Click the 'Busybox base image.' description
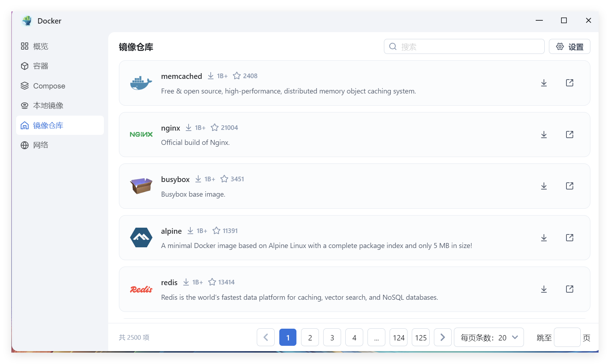 pos(193,194)
